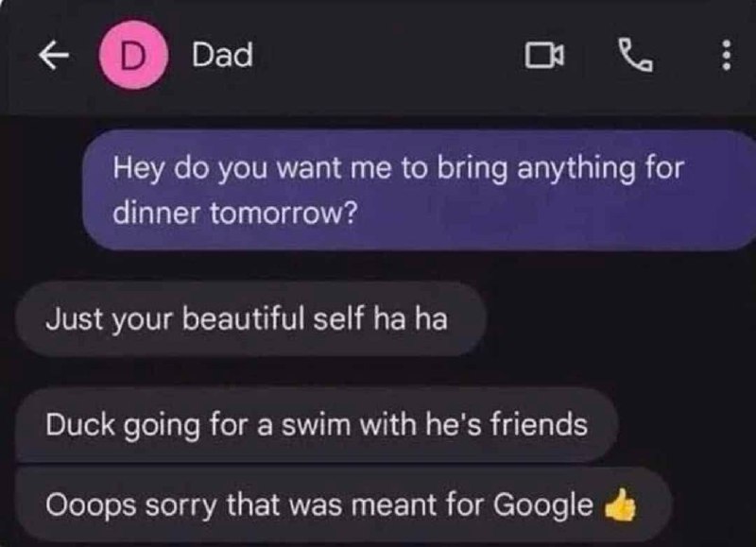Go back using the left arrow
Image resolution: width=756 pixels, height=547 pixels.
coord(53,55)
